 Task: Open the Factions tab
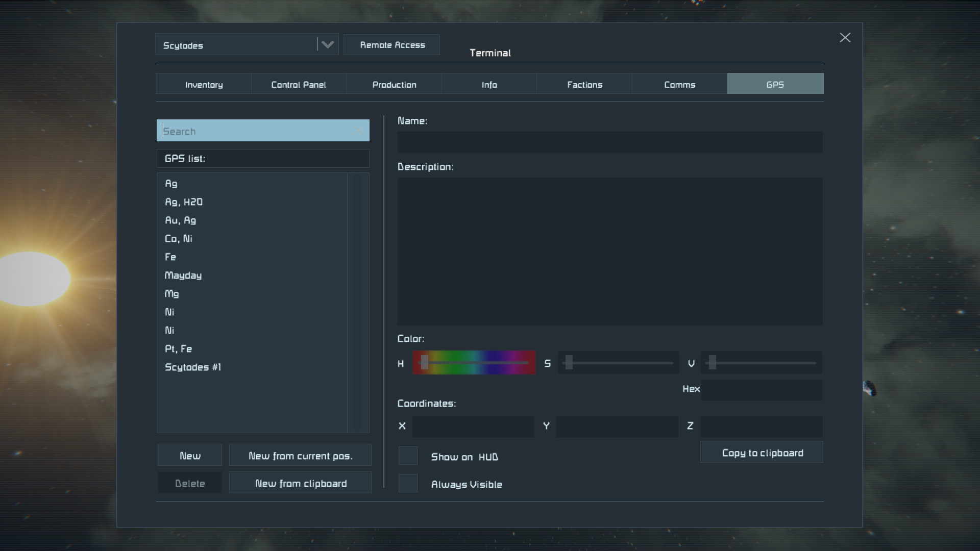(x=584, y=84)
